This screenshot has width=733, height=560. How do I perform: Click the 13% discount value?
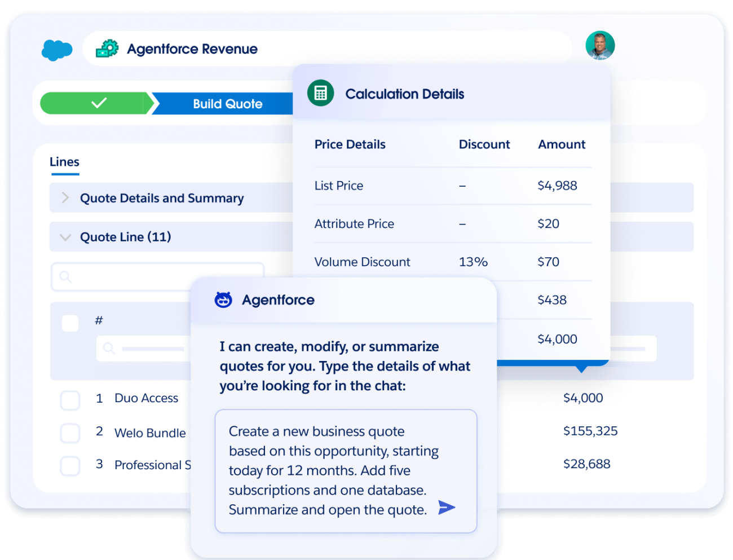[473, 262]
